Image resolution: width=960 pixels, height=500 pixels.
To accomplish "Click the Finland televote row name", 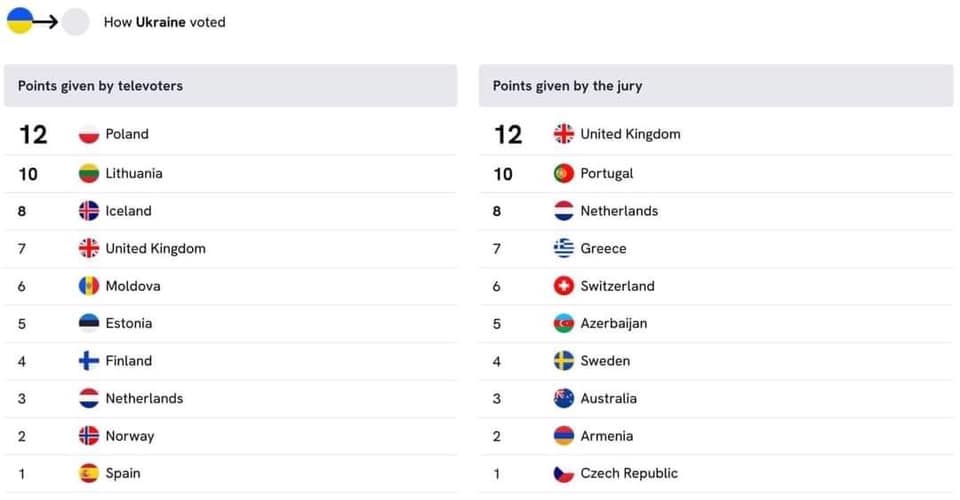I will [129, 361].
